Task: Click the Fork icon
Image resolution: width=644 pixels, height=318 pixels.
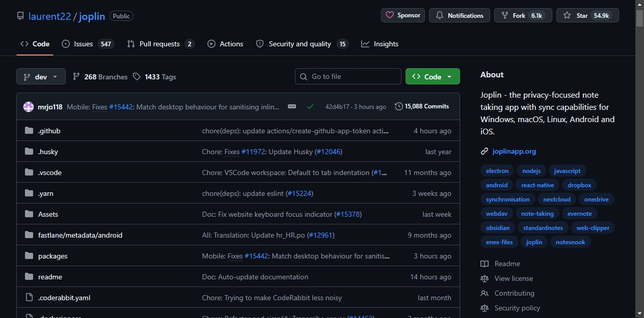Action: tap(505, 16)
